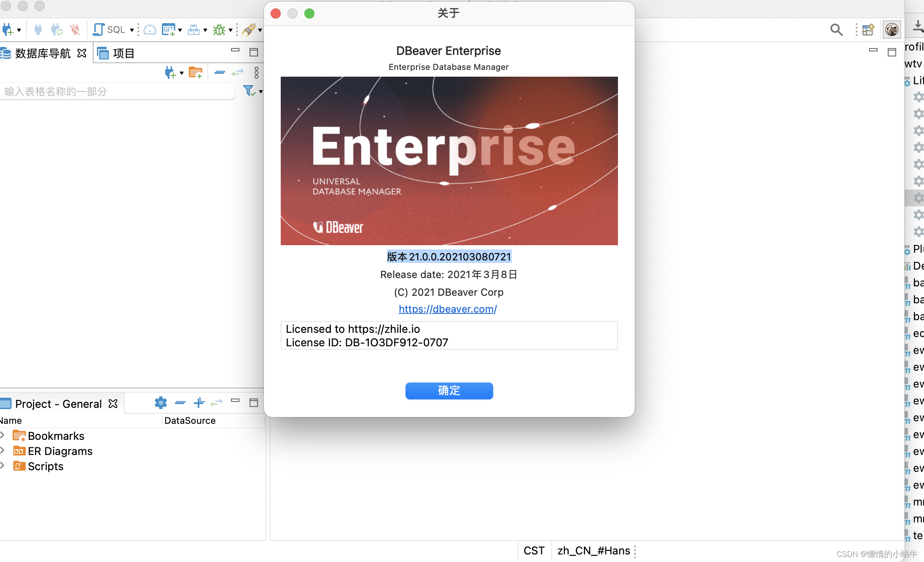
Task: Click the version text 版本 21.0.0.202103080721
Action: pos(449,257)
